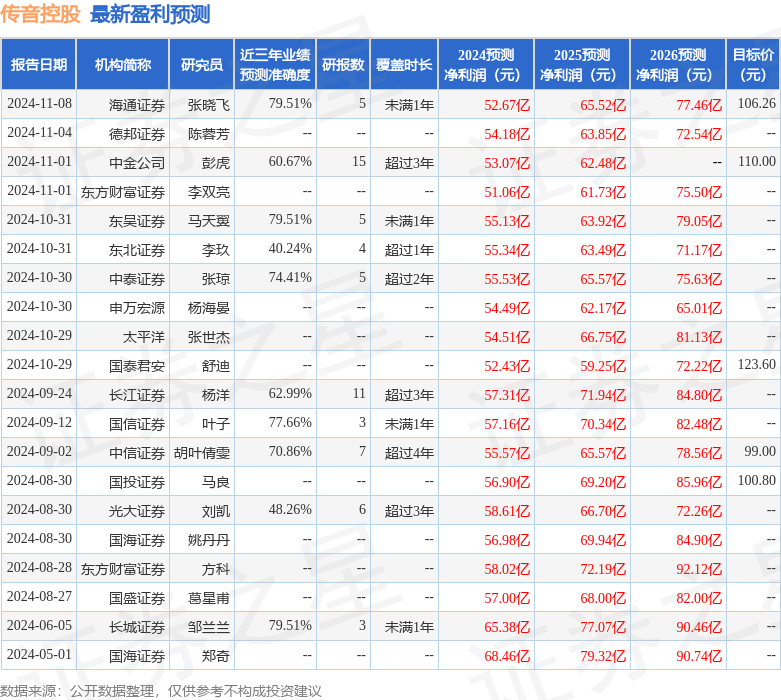Click the 65.38亿 profit value
Image resolution: width=781 pixels, height=700 pixels.
point(507,627)
